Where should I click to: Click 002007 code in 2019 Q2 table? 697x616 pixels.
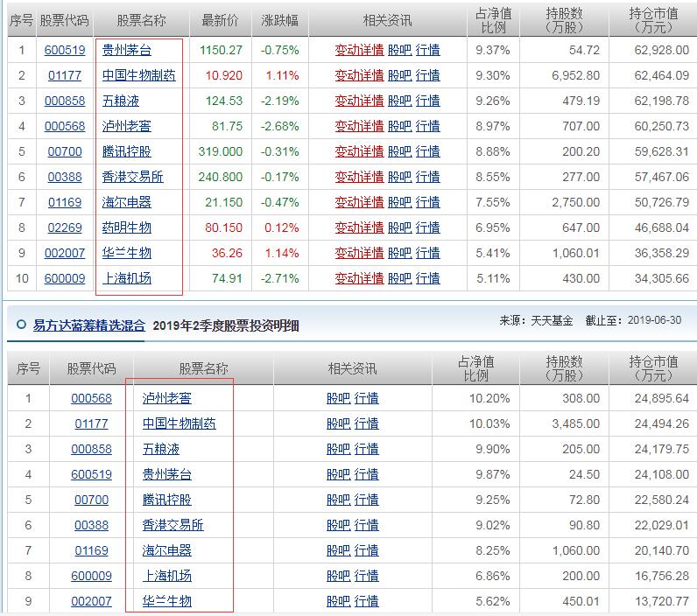[92, 601]
